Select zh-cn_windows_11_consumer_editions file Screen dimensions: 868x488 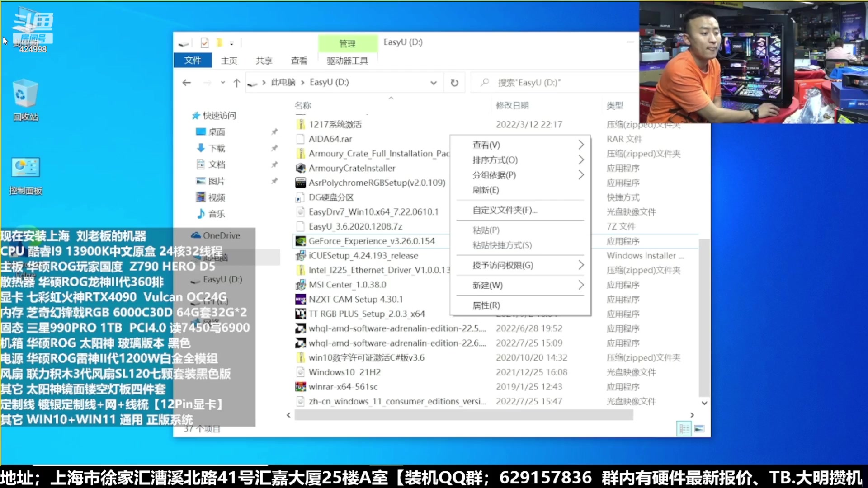click(x=397, y=401)
